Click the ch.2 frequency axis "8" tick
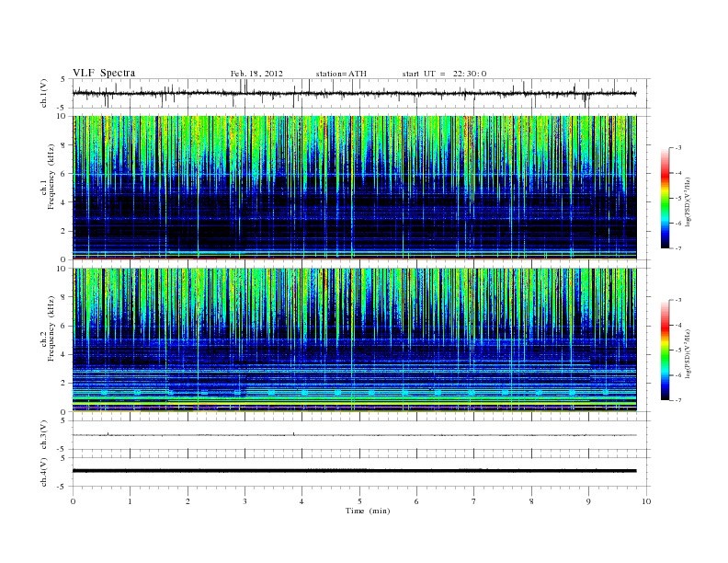This screenshot has height=563, width=728. point(63,297)
